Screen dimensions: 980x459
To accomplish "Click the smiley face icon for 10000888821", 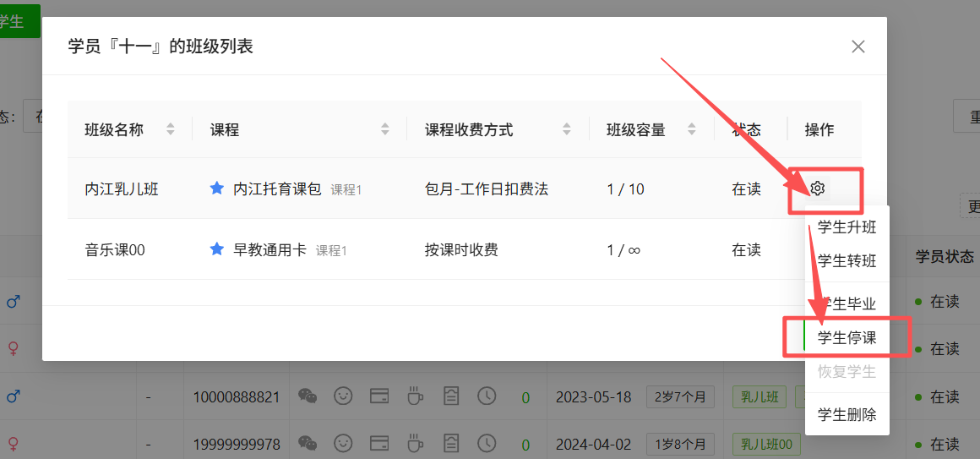I will [343, 396].
